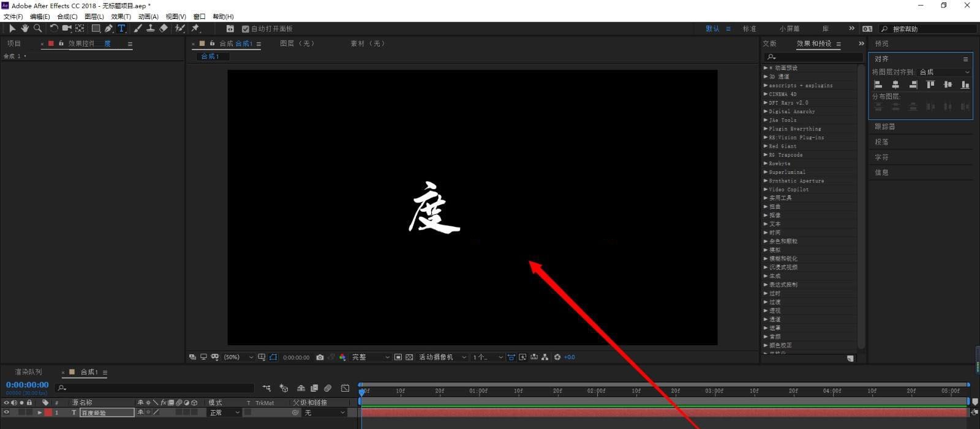
Task: Open composition flowchart icon in viewer
Action: point(545,357)
